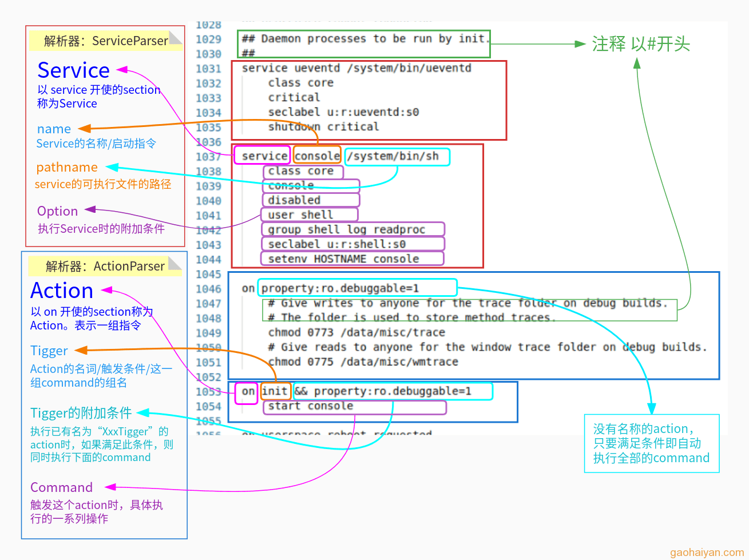Select the comment '# The folder is used to store method traces.'
Viewport: 749px width, 560px height.
point(412,317)
